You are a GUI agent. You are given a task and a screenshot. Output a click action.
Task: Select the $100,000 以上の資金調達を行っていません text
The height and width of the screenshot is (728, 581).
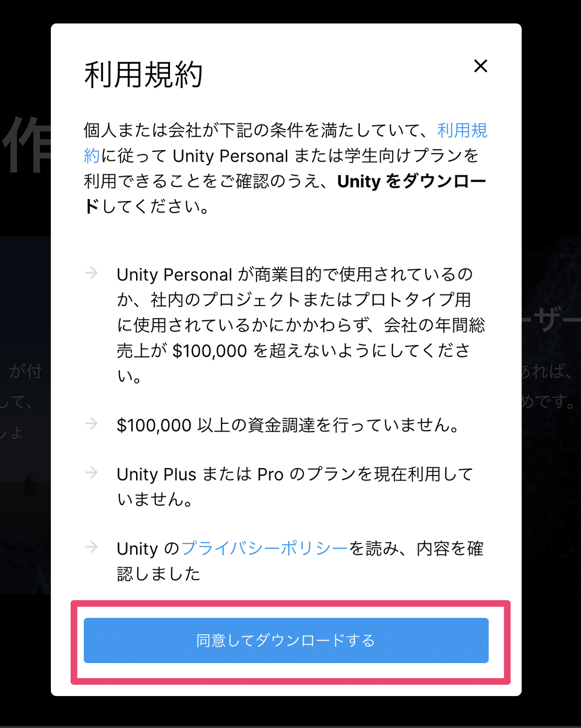pos(289,425)
